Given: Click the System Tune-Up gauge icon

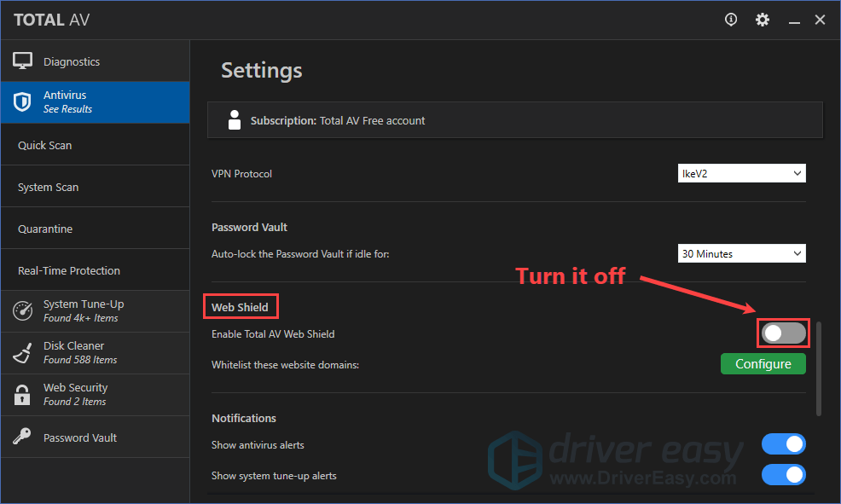Looking at the screenshot, I should click(22, 311).
